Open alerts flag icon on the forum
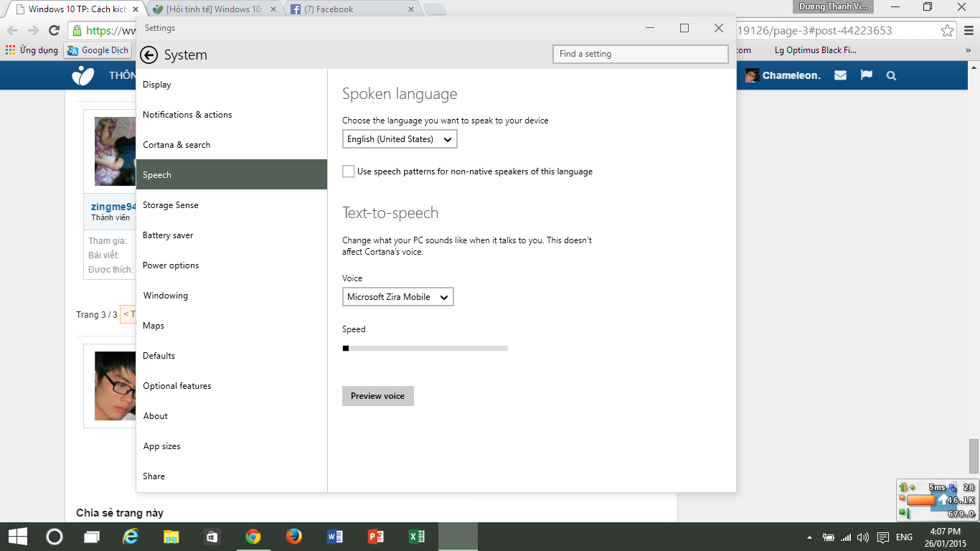 [x=866, y=75]
